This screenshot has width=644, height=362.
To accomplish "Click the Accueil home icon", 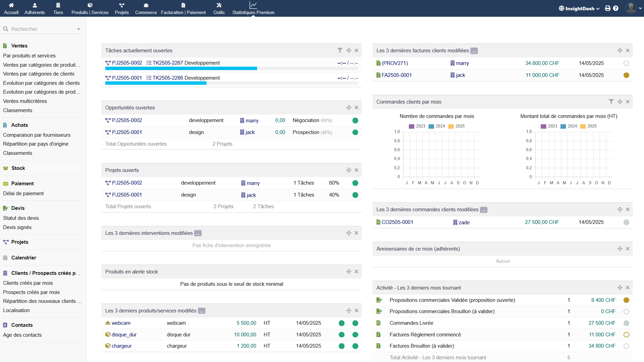I will tap(11, 5).
